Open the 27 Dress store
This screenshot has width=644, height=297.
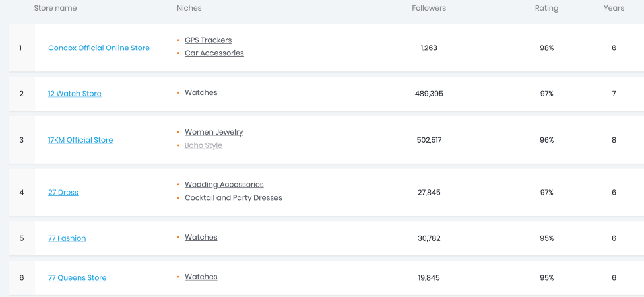pos(63,193)
